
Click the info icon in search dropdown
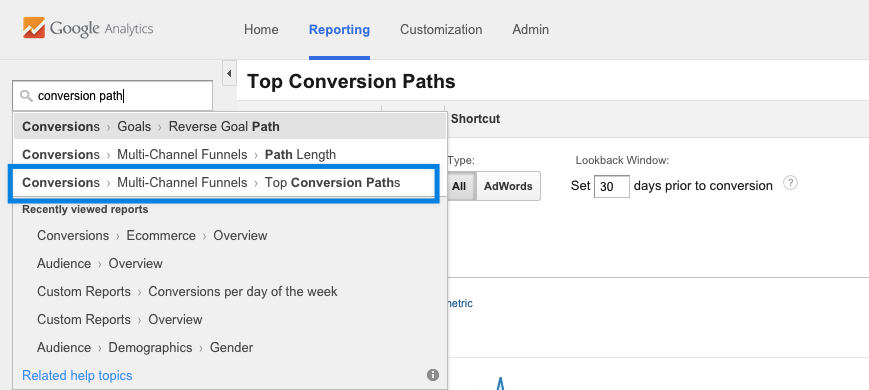433,375
